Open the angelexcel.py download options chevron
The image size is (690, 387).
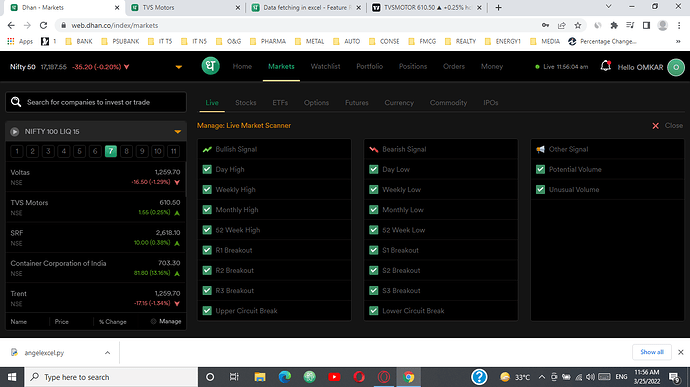[x=107, y=353]
